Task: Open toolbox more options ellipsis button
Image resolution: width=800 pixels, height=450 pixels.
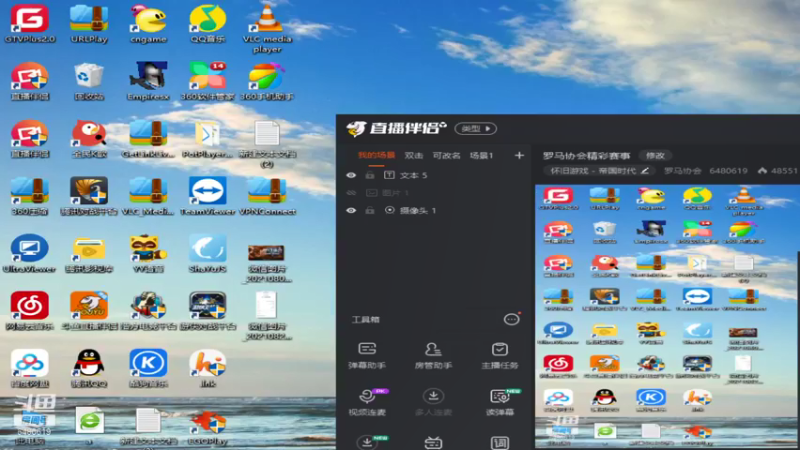Action: (x=511, y=319)
